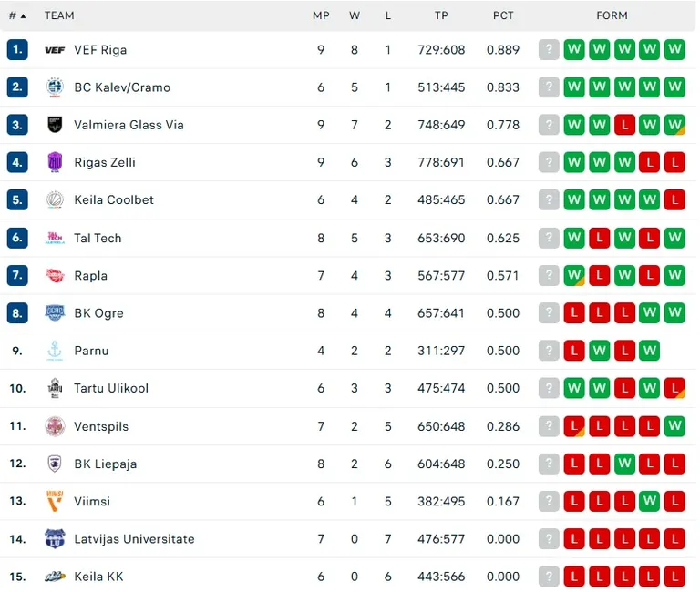Sort table by the MP column header

321,15
